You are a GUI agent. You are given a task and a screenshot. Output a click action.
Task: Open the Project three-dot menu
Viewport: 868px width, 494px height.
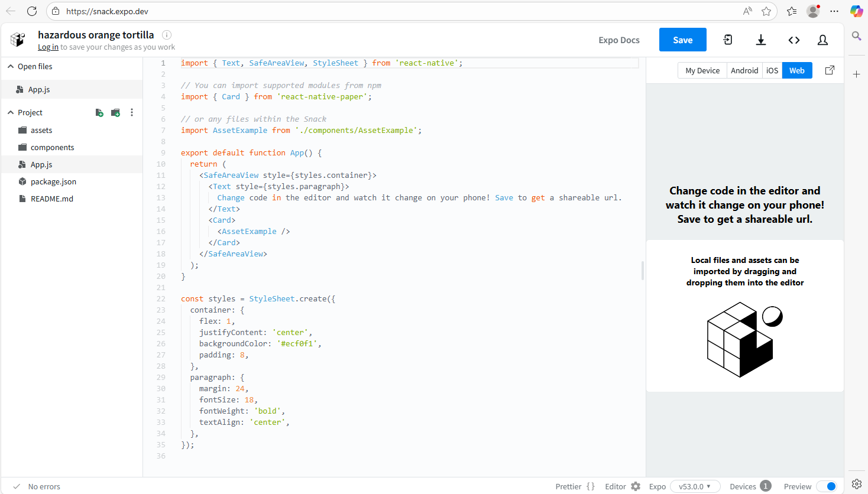(x=132, y=112)
